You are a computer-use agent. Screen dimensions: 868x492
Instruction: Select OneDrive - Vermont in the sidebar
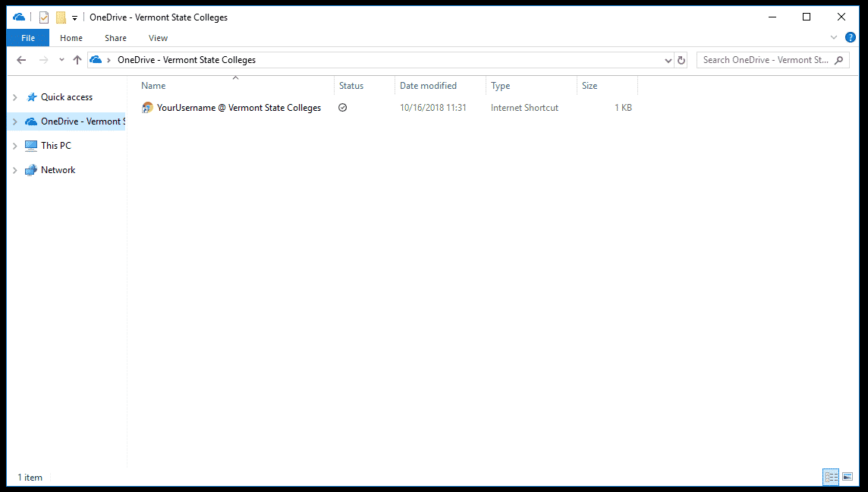click(74, 121)
